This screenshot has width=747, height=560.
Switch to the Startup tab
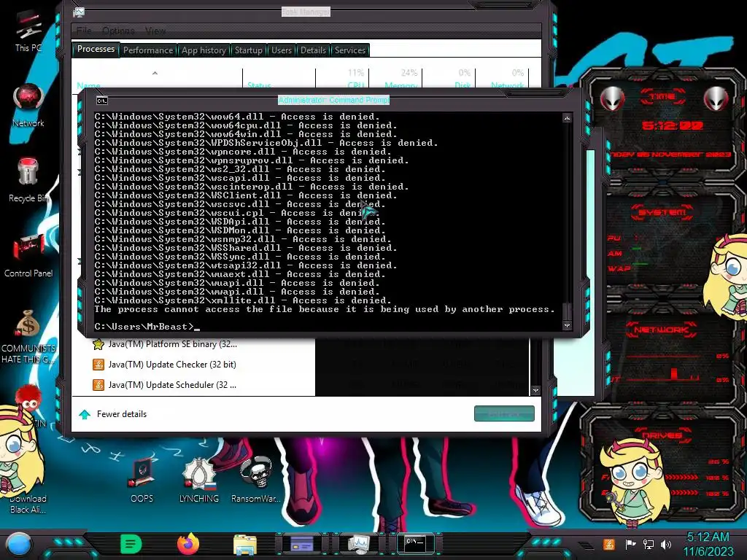248,50
